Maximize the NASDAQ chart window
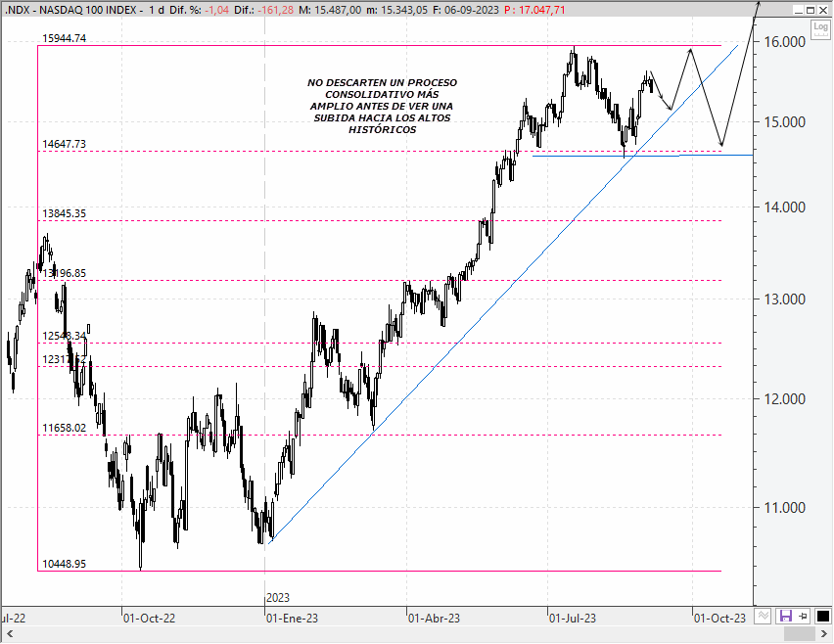 coord(811,10)
